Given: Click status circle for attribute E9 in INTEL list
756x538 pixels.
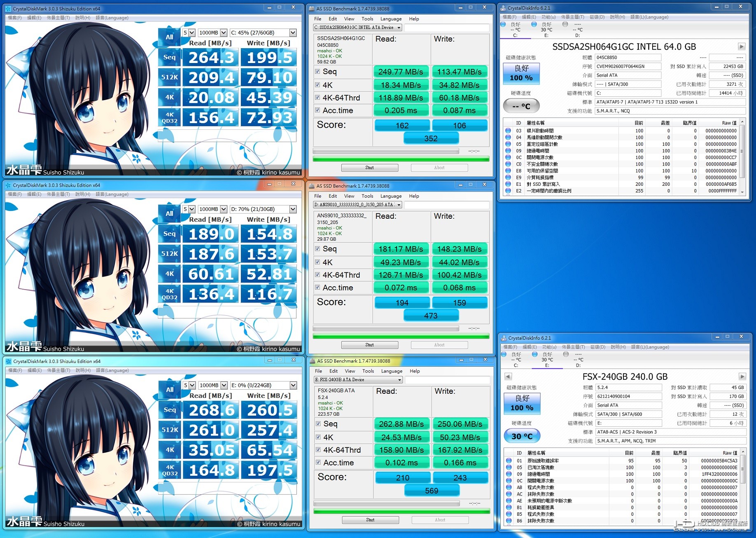Looking at the screenshot, I should 508,178.
